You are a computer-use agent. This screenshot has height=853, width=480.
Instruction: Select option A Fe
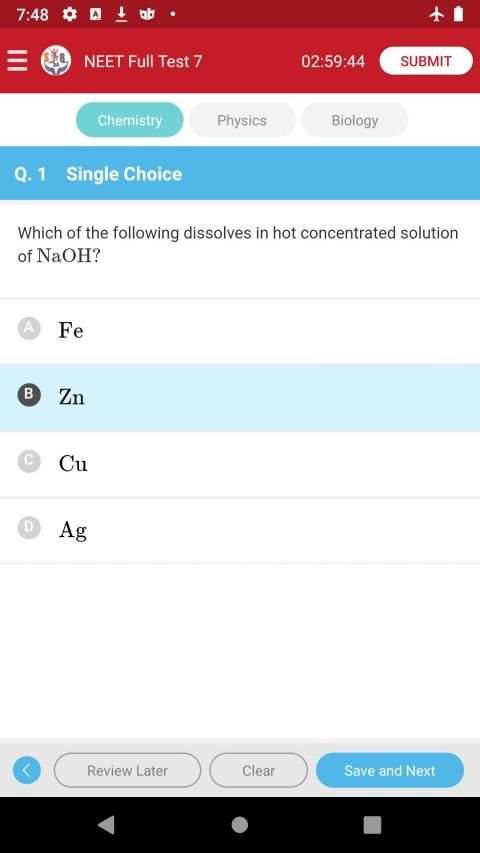[x=240, y=331]
